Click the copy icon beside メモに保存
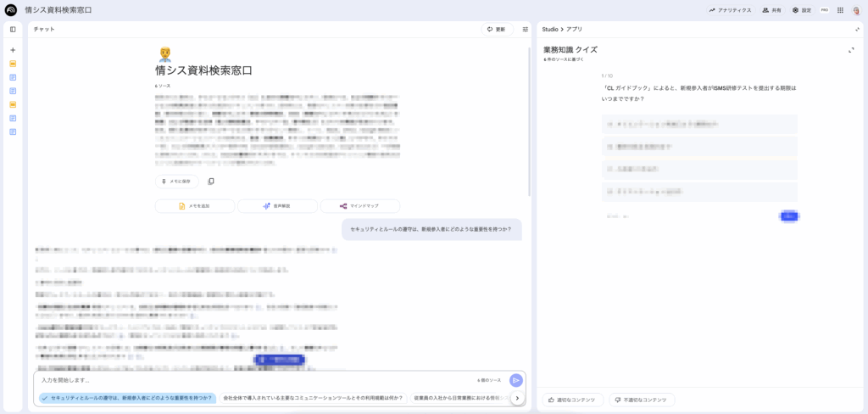 211,182
